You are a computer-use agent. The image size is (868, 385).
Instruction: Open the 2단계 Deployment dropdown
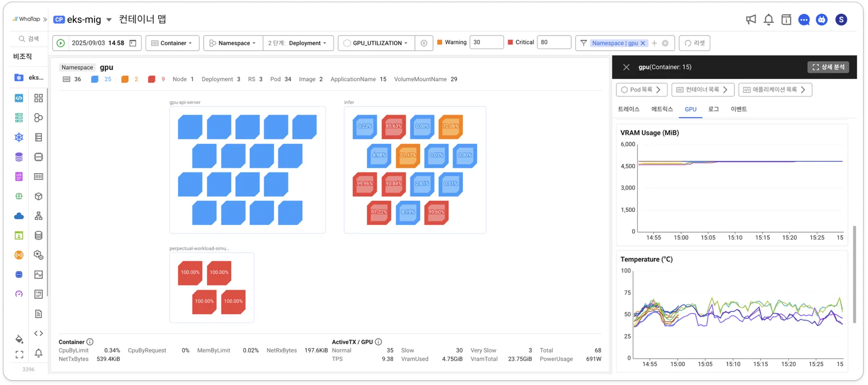(x=298, y=43)
